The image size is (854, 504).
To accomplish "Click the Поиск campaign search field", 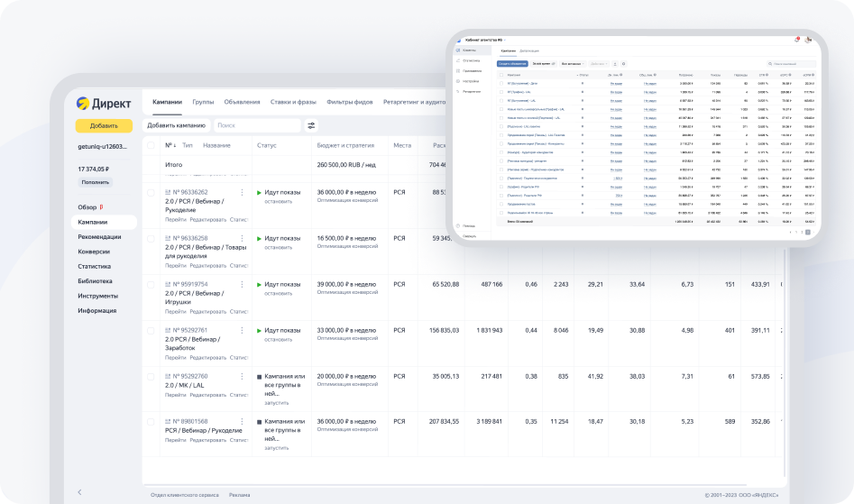I will point(257,125).
